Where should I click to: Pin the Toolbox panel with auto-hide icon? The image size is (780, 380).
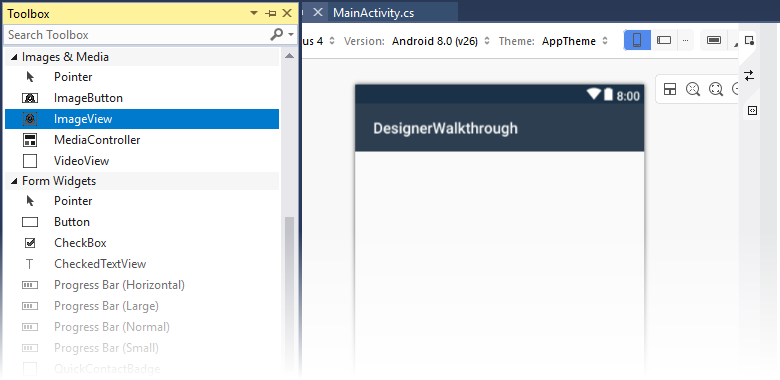pos(271,13)
